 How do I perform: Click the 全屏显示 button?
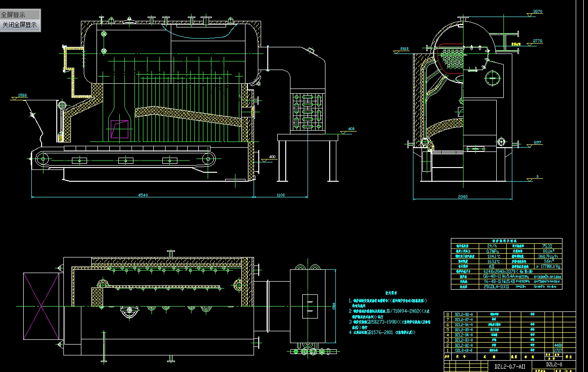pos(13,14)
